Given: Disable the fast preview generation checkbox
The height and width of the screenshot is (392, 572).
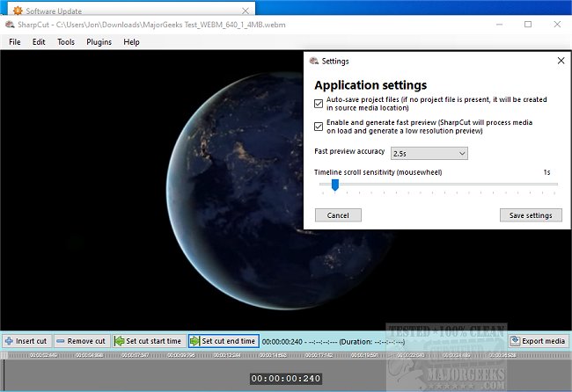Looking at the screenshot, I should 319,126.
